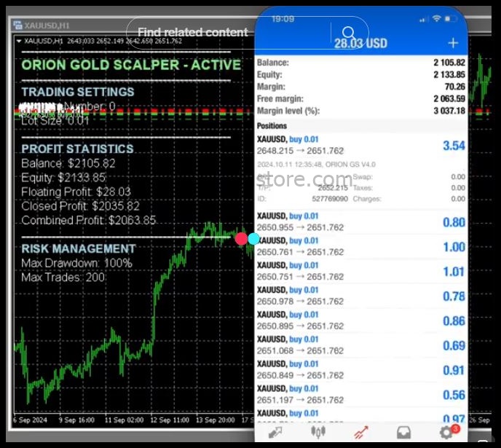Expand position opened at 2650.978
This screenshot has width=501, height=448.
(x=361, y=296)
